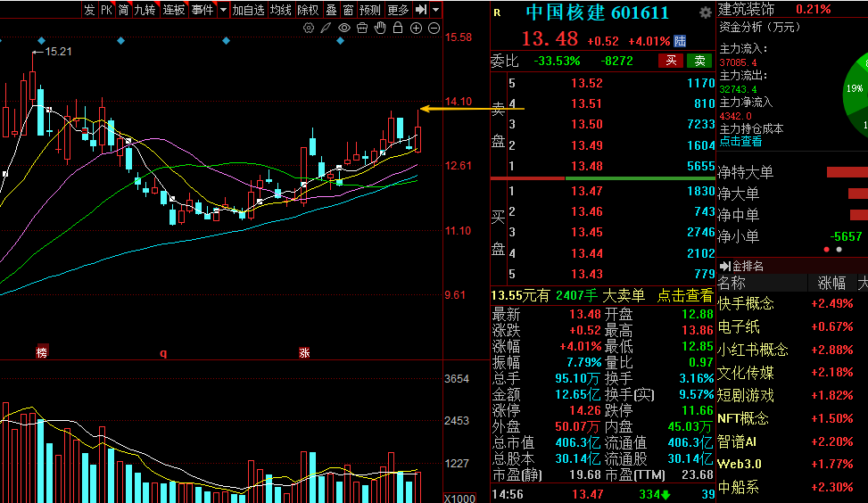Click the 窗 window button
The width and height of the screenshot is (868, 503).
[x=348, y=10]
